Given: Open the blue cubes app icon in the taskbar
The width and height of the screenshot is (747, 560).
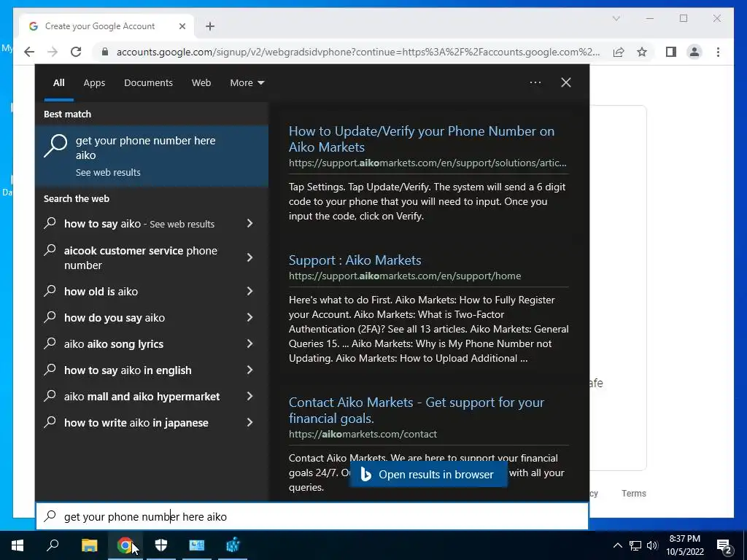Looking at the screenshot, I should [x=233, y=545].
